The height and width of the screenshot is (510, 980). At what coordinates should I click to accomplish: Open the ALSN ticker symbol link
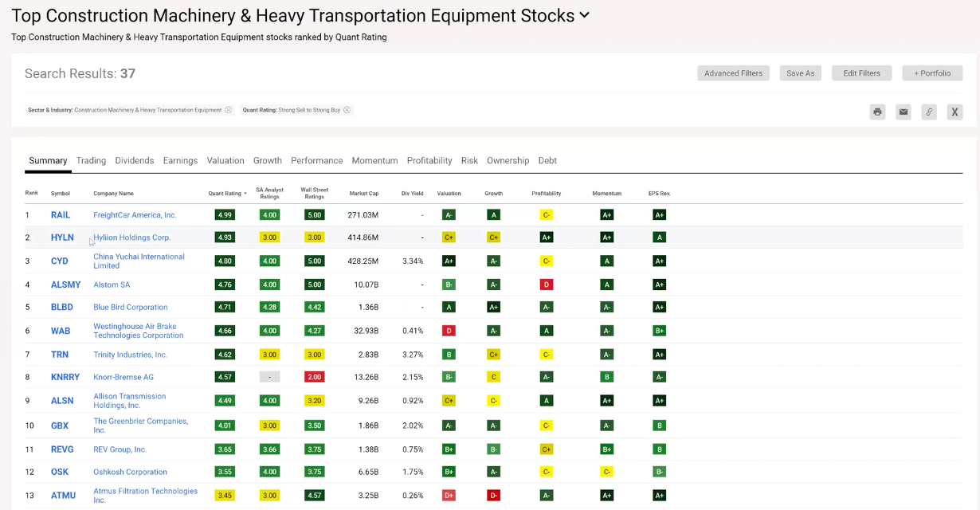62,401
